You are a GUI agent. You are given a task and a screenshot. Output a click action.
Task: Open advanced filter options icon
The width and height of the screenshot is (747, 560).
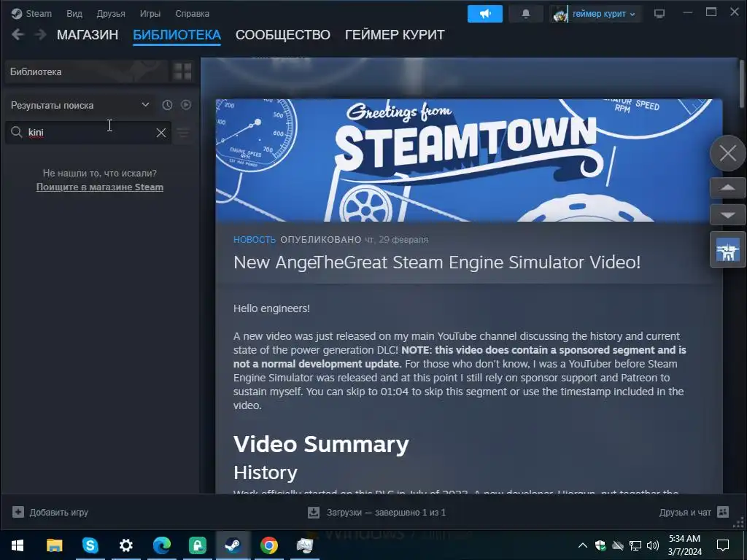(x=183, y=133)
